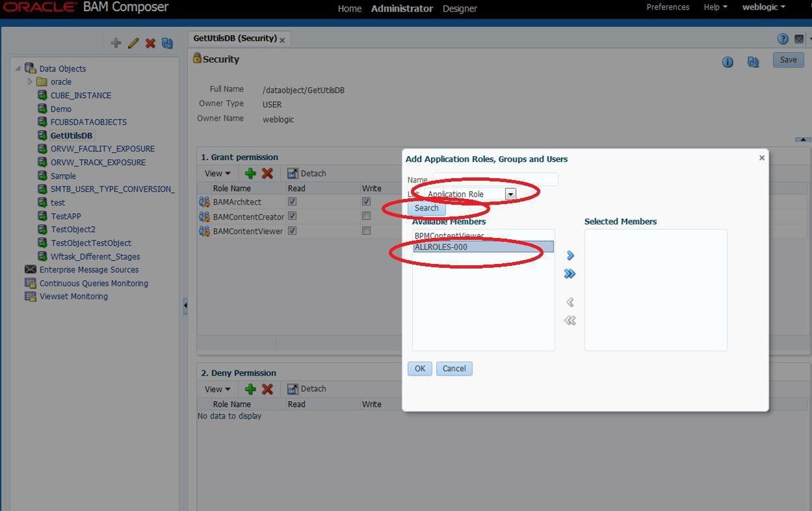The image size is (812, 511).
Task: Click OK in the Add Roles dialog
Action: pos(419,369)
